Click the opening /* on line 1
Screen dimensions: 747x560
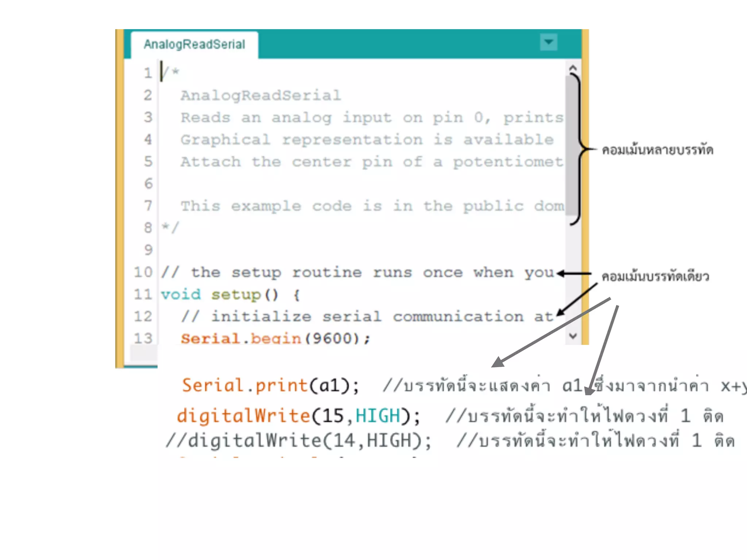pos(171,72)
